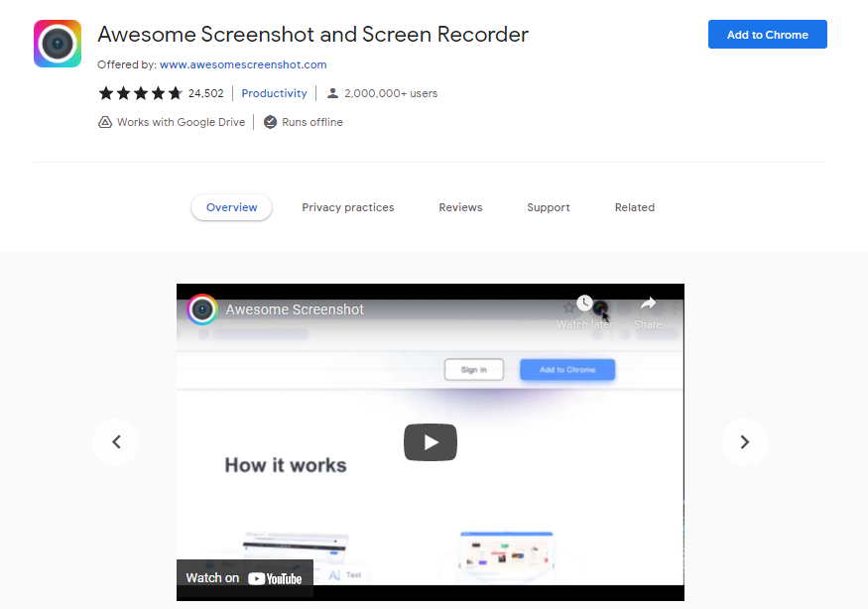Click the five-star rating icons
Image resolution: width=868 pixels, height=609 pixels.
[140, 93]
